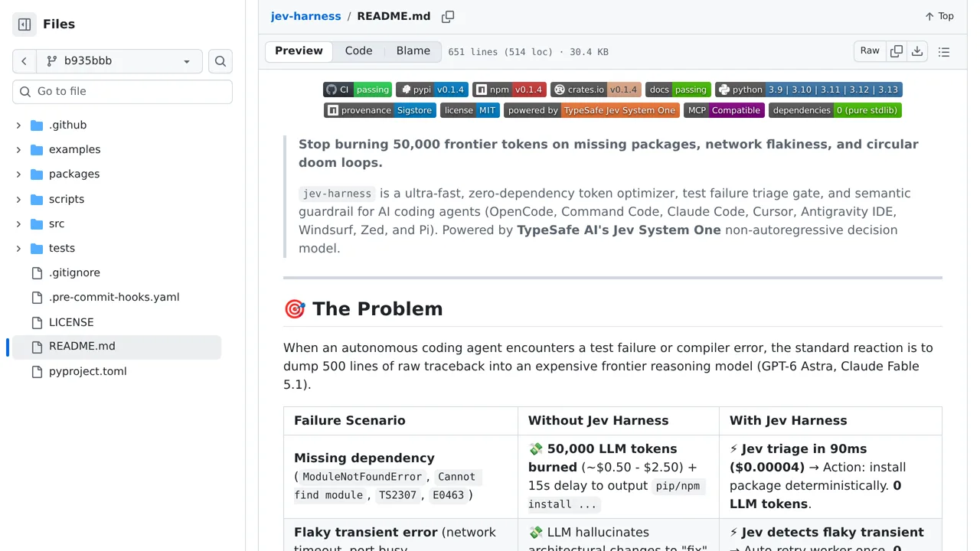Image resolution: width=980 pixels, height=551 pixels.
Task: Switch to the Preview tab
Action: click(x=299, y=51)
